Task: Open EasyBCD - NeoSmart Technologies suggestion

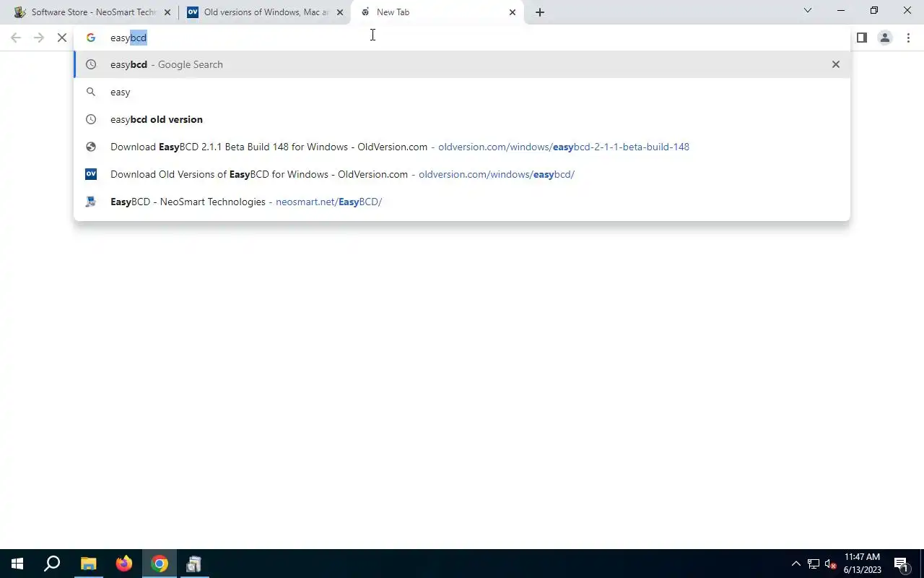Action: click(462, 202)
